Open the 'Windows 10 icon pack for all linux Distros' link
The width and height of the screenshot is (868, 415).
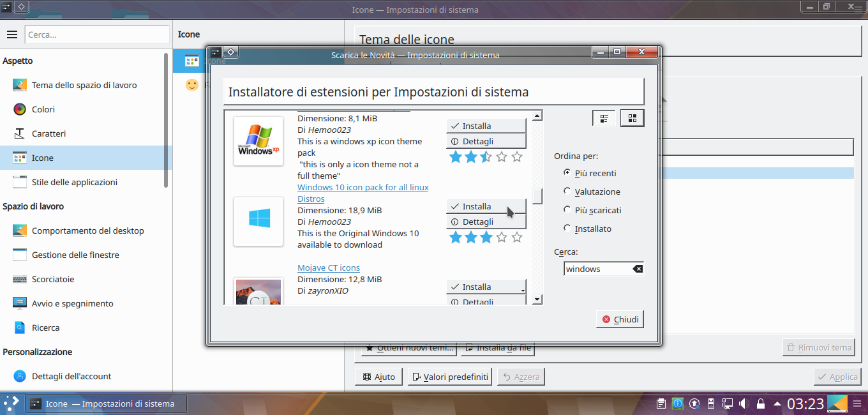coord(363,193)
